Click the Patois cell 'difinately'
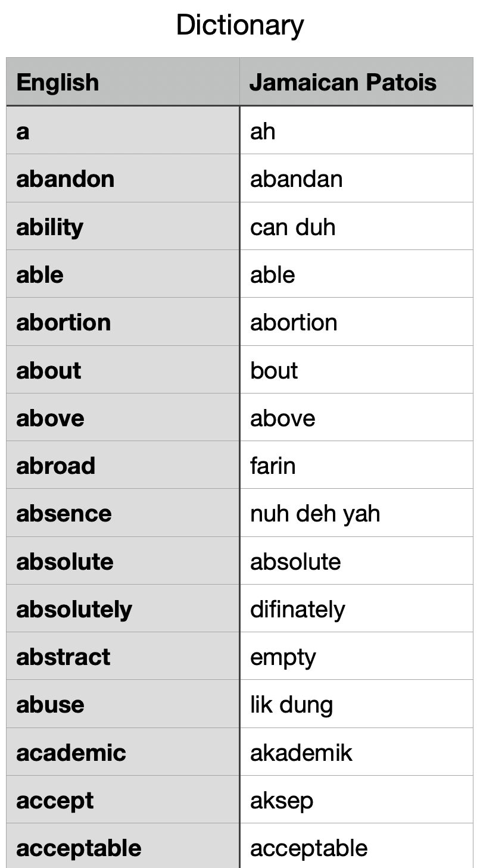Screen dimensions: 480x868 [x=298, y=609]
